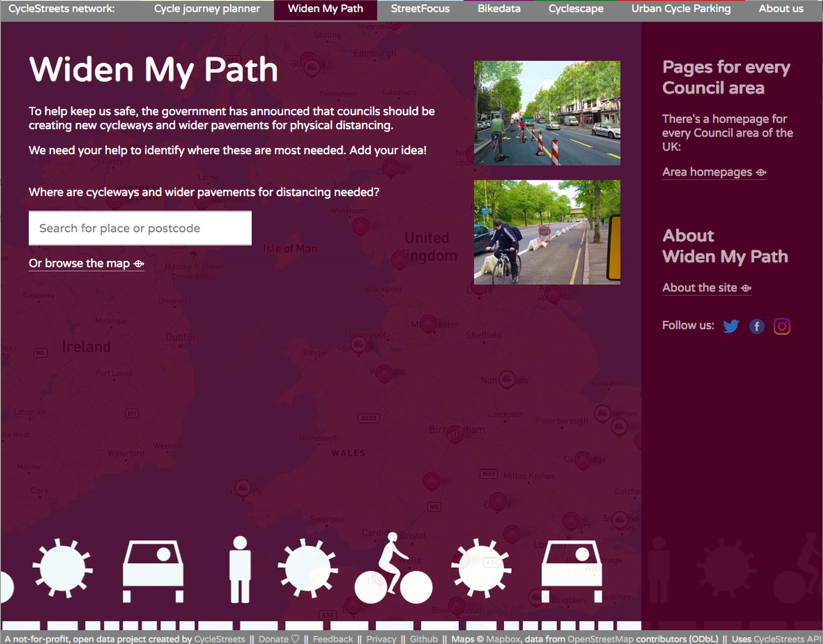Click the Donate link in the footer
Viewport: 823px width, 644px height.
[x=278, y=639]
